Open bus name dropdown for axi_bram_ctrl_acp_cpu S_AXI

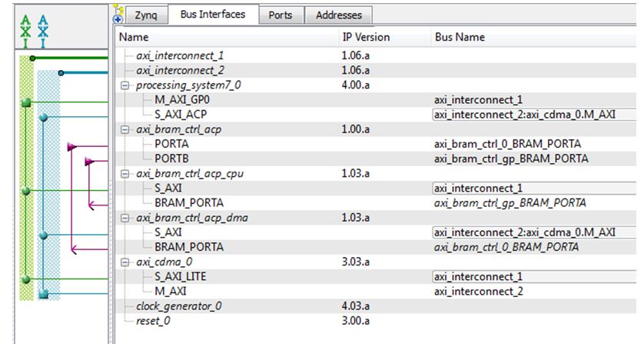click(525, 189)
